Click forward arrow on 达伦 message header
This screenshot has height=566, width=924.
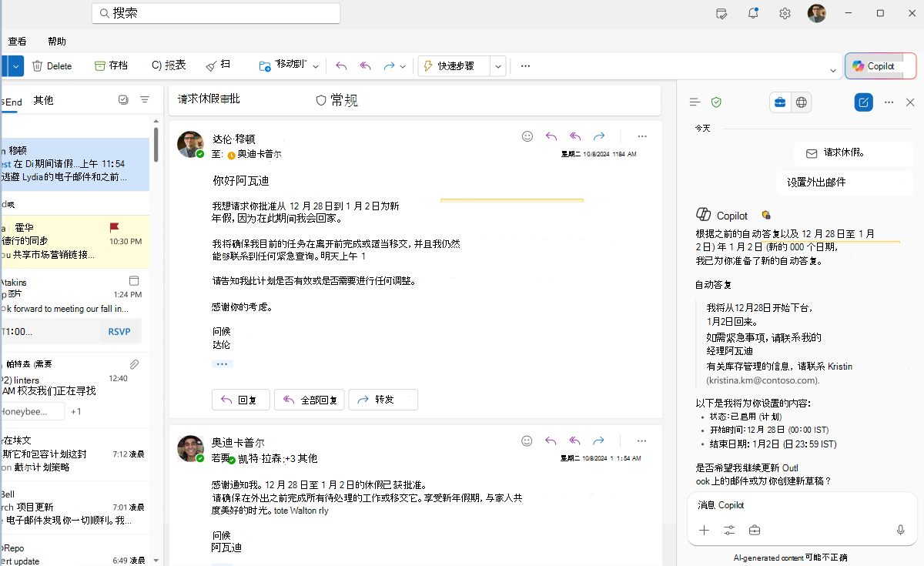tap(599, 136)
